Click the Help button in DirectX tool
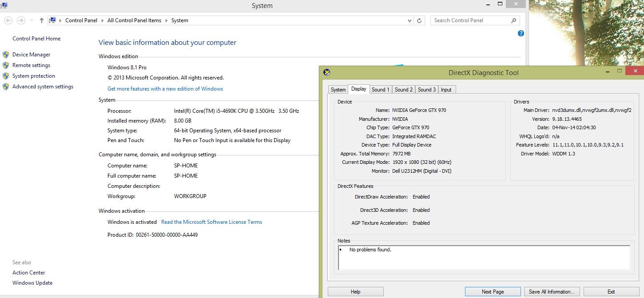 pyautogui.click(x=355, y=292)
